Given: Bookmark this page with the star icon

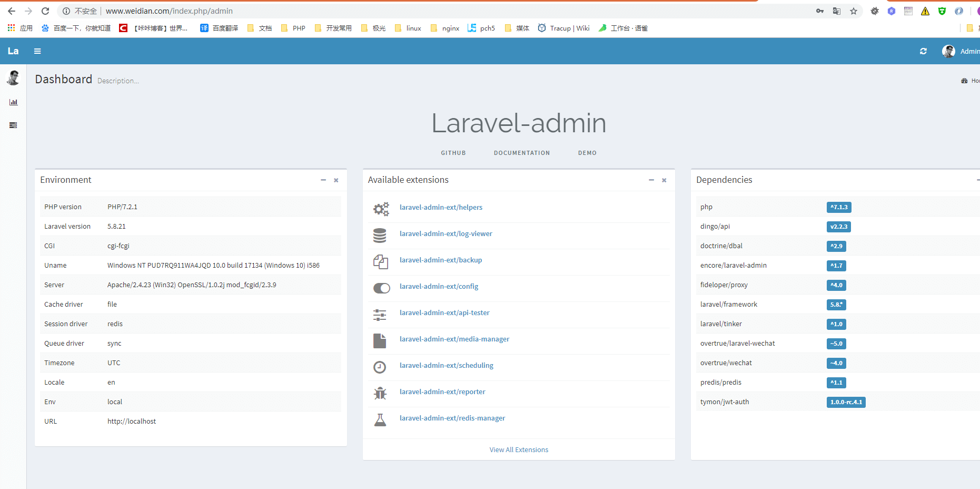Looking at the screenshot, I should 854,11.
